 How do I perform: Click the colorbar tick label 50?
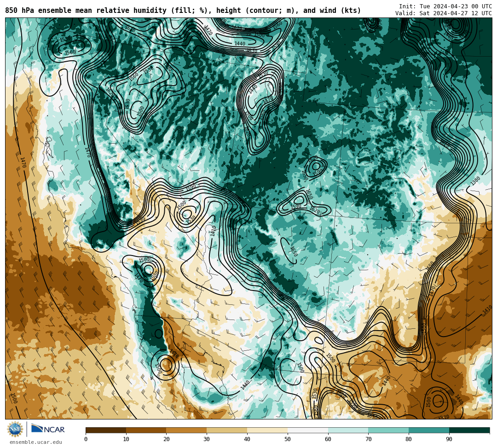(288, 439)
